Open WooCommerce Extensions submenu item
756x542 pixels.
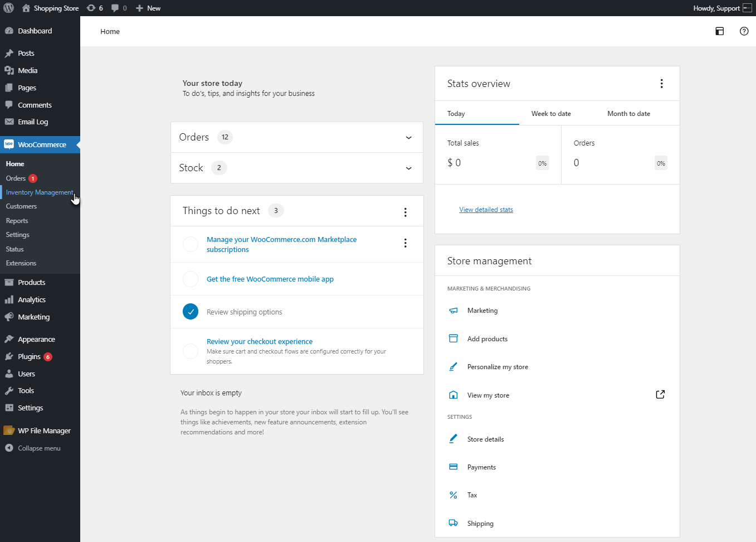click(x=21, y=263)
